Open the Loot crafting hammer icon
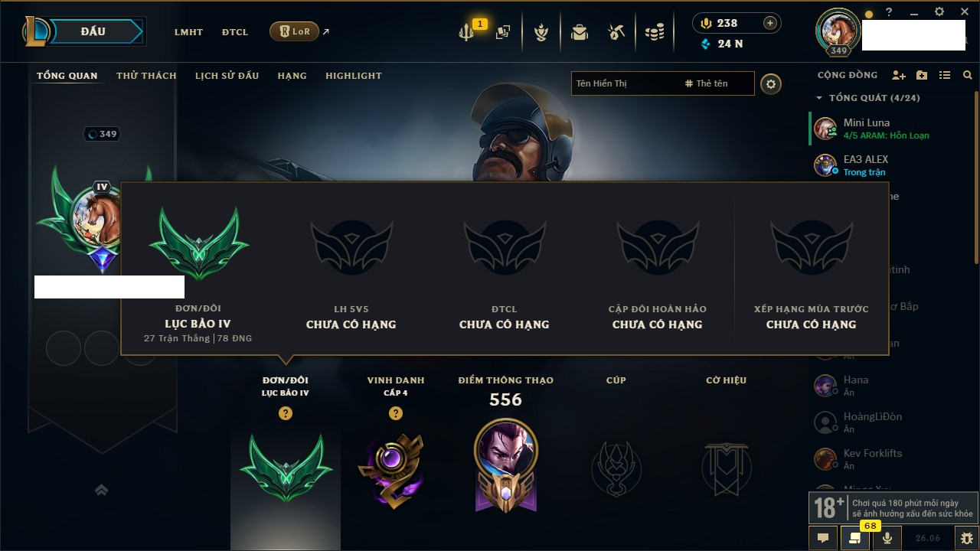This screenshot has height=551, width=980. [x=616, y=32]
